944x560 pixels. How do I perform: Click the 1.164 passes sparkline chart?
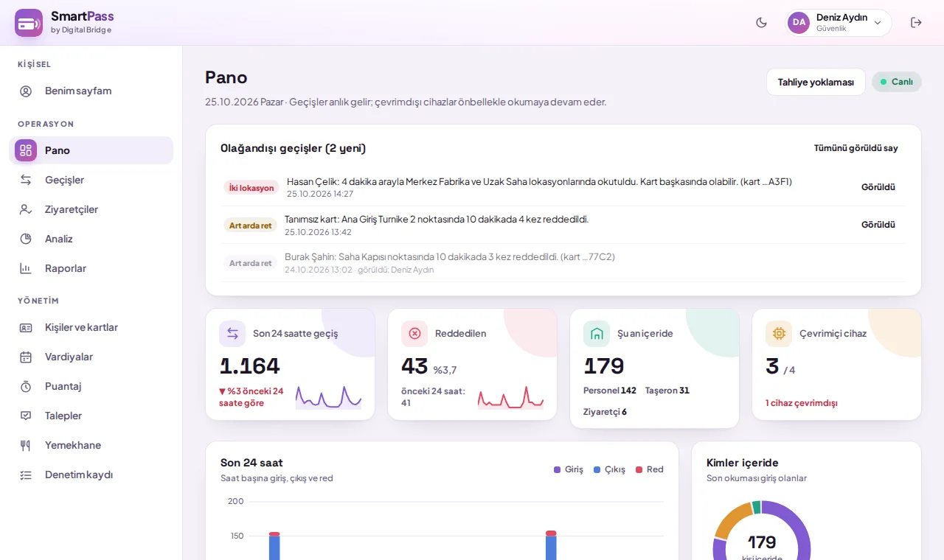click(x=328, y=396)
